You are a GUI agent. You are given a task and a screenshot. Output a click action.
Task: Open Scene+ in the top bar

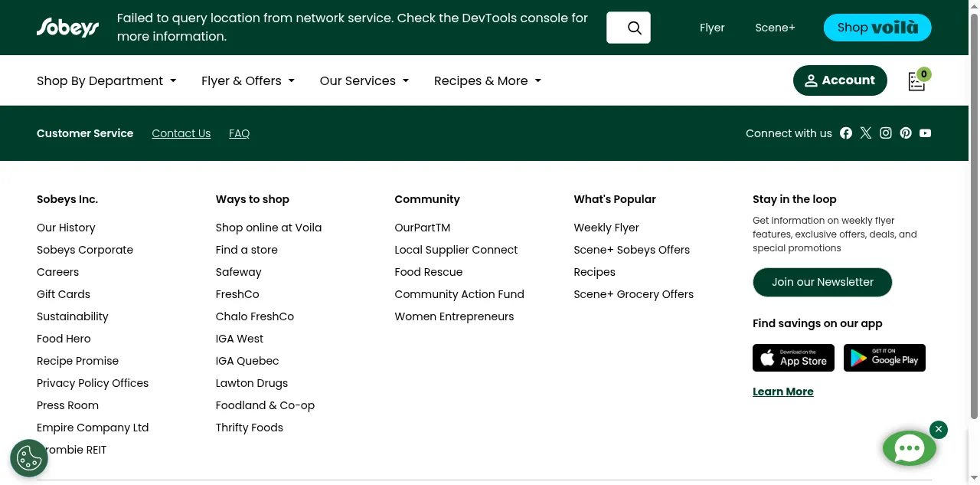pyautogui.click(x=775, y=28)
